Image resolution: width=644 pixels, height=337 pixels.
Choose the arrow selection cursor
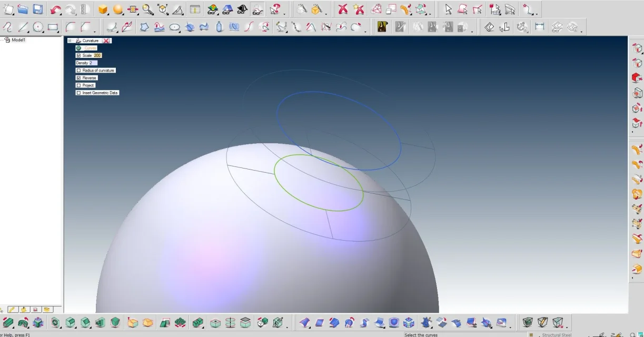coord(448,9)
